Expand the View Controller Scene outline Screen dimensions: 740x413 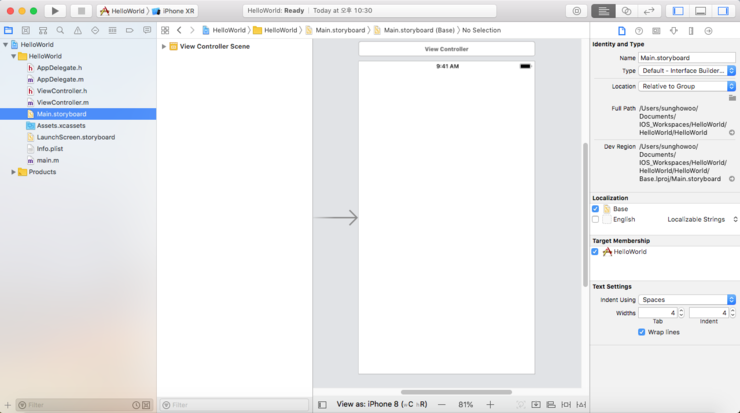click(x=164, y=46)
